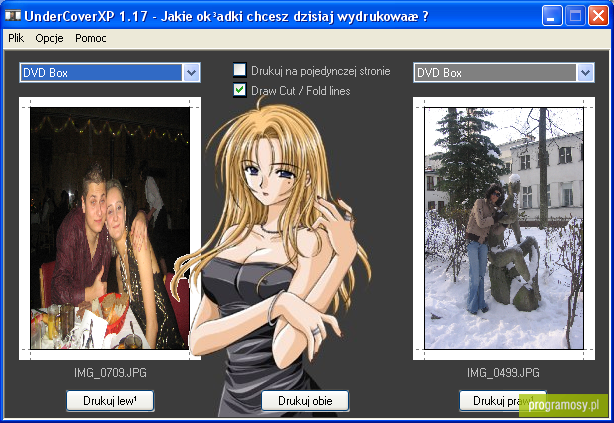Close the UnderCoverXP window

coord(598,16)
